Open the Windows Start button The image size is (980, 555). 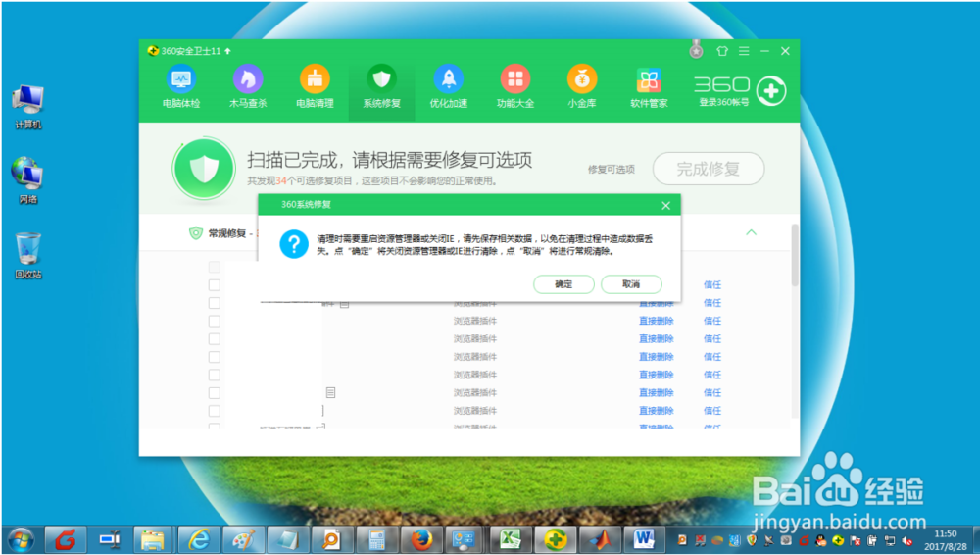coord(20,540)
